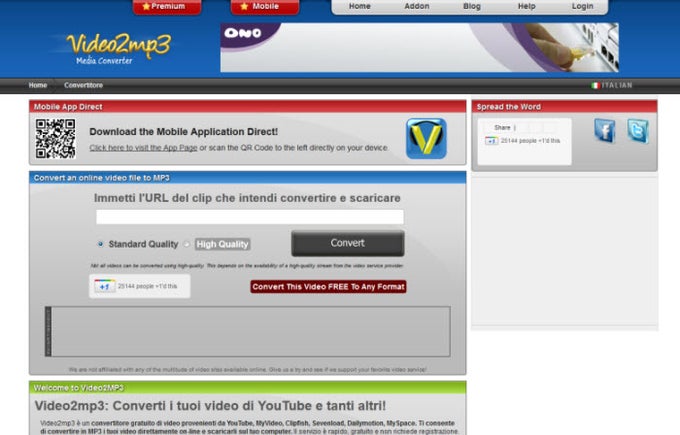680x435 pixels.
Task: Open the Premium star button
Action: 167,7
